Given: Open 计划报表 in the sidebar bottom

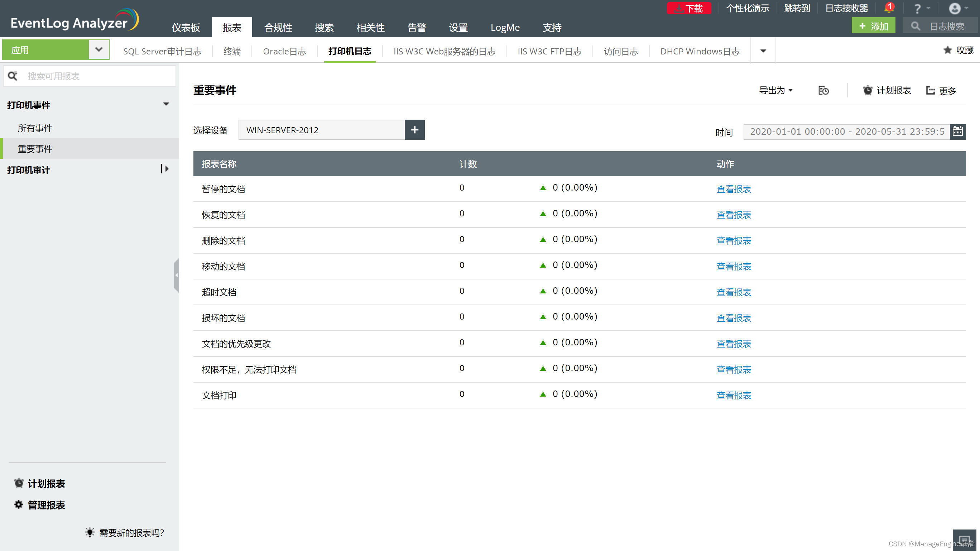Looking at the screenshot, I should 39,484.
